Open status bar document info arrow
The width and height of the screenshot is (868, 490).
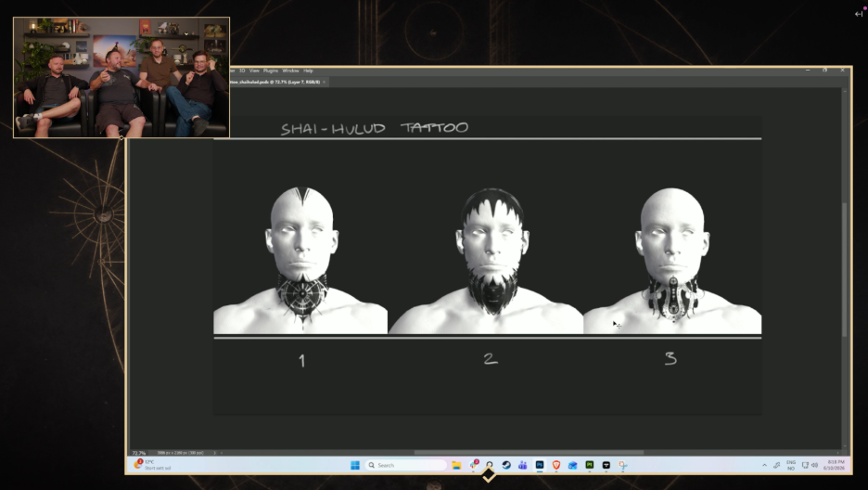(x=215, y=453)
